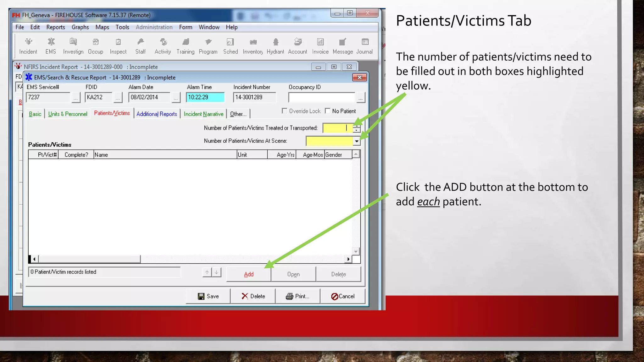Viewport: 644px width, 362px height.
Task: Open the Incident toolbar icon
Action: [x=28, y=46]
